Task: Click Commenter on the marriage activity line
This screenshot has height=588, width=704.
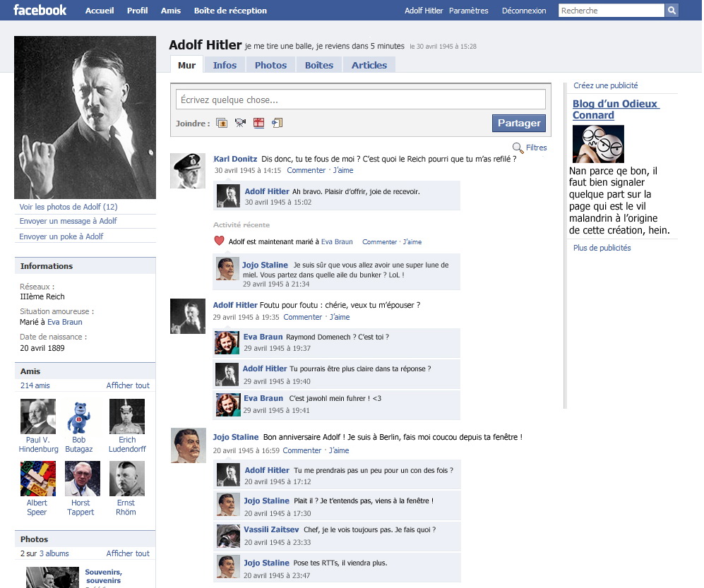Action: click(x=379, y=242)
